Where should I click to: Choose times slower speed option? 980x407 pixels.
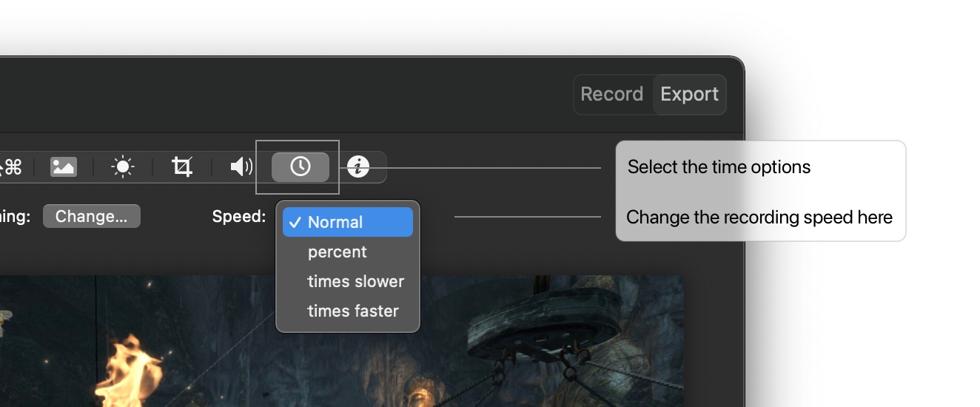pyautogui.click(x=348, y=281)
